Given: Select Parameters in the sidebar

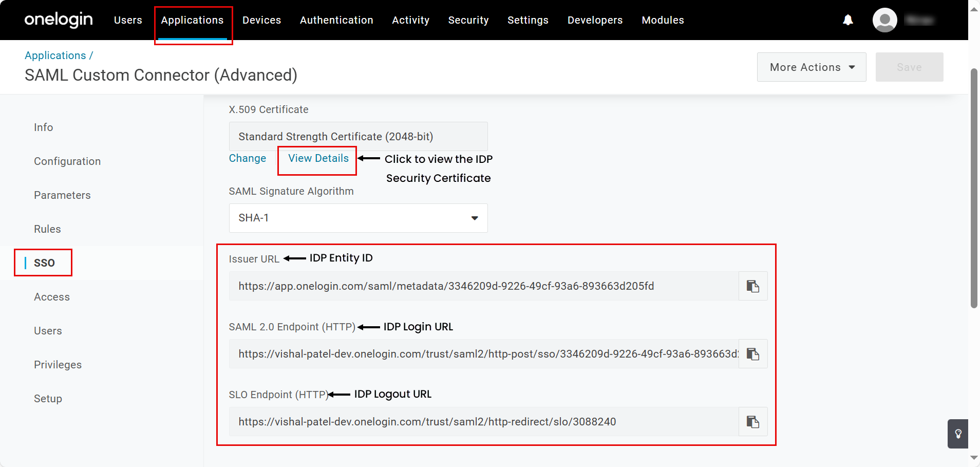Looking at the screenshot, I should pyautogui.click(x=62, y=195).
